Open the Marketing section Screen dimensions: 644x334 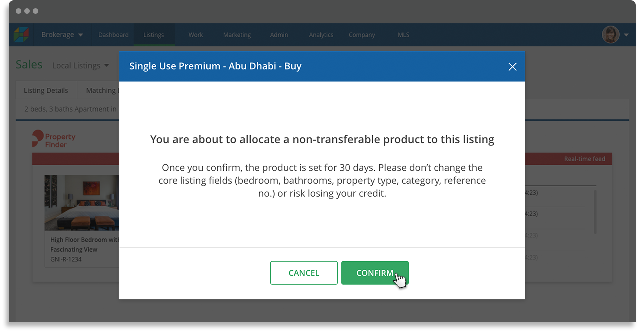(x=237, y=35)
